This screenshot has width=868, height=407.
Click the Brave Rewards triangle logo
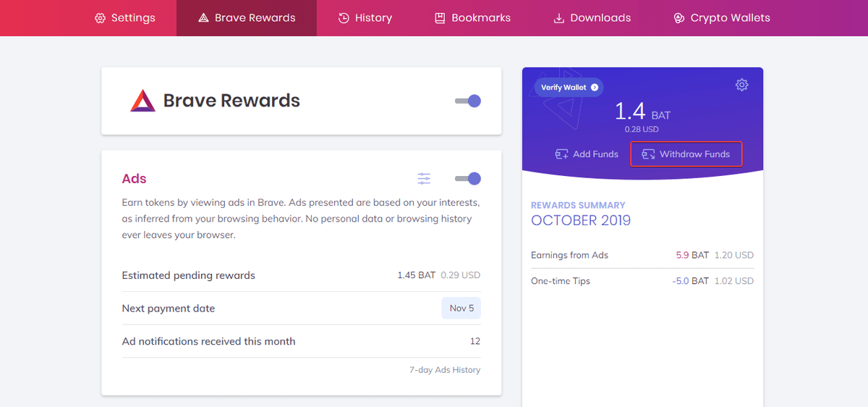[x=142, y=101]
